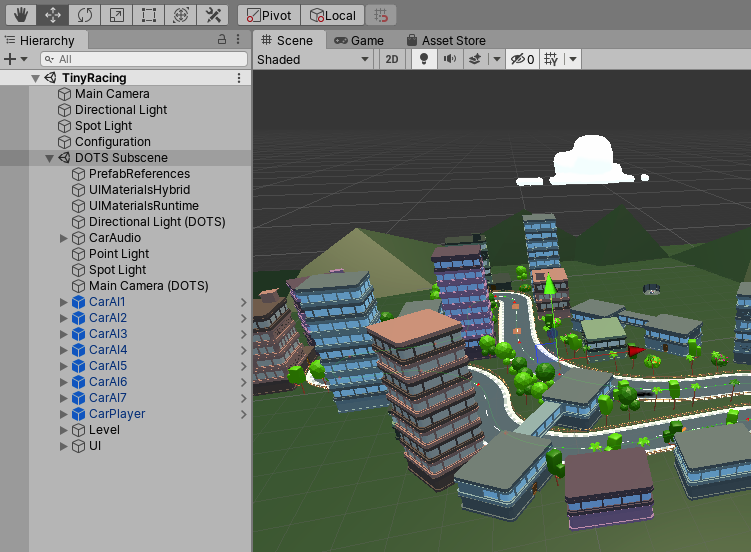751x552 pixels.
Task: Open CarAI4 prefab with arrow
Action: coord(243,350)
